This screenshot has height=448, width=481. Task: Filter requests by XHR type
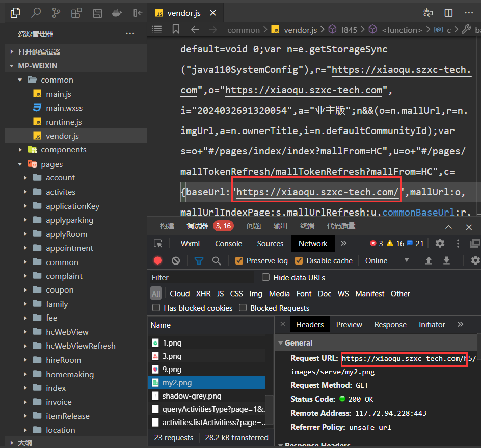point(203,294)
